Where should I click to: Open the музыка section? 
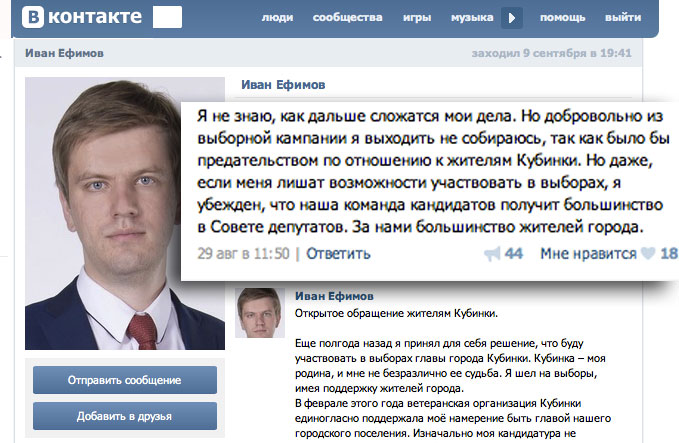point(472,18)
